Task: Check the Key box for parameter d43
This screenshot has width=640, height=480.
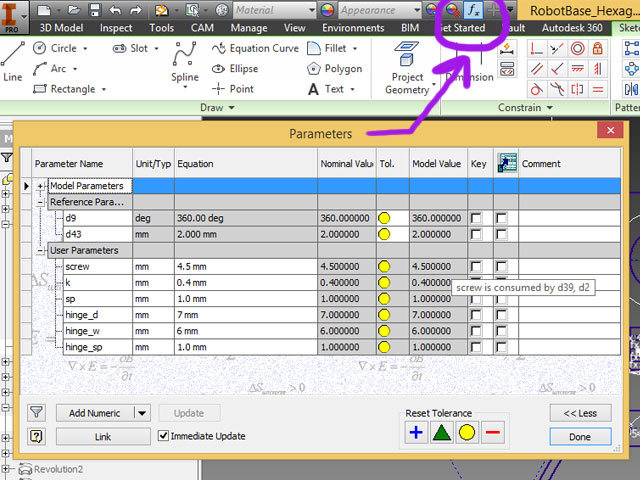Action: coord(476,234)
